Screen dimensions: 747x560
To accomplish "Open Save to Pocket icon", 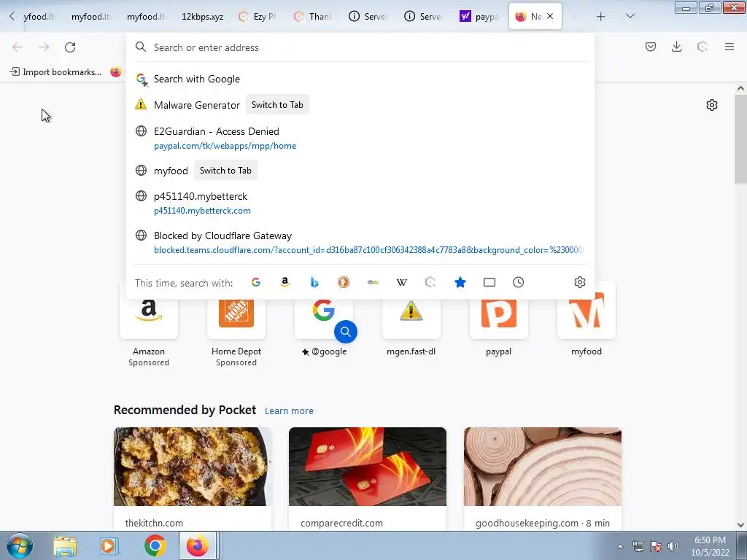I will tap(651, 47).
